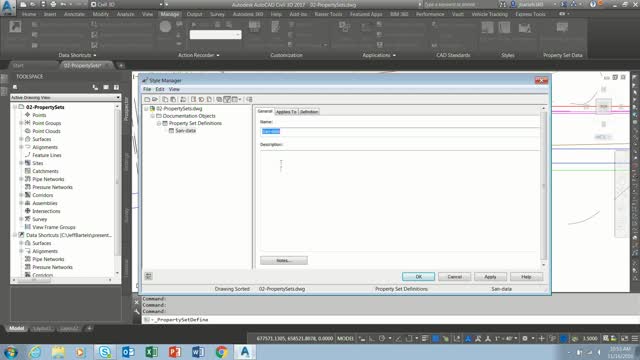Open Edit menu in Style Manager
Viewport: 640px width, 360px height.
click(x=160, y=89)
